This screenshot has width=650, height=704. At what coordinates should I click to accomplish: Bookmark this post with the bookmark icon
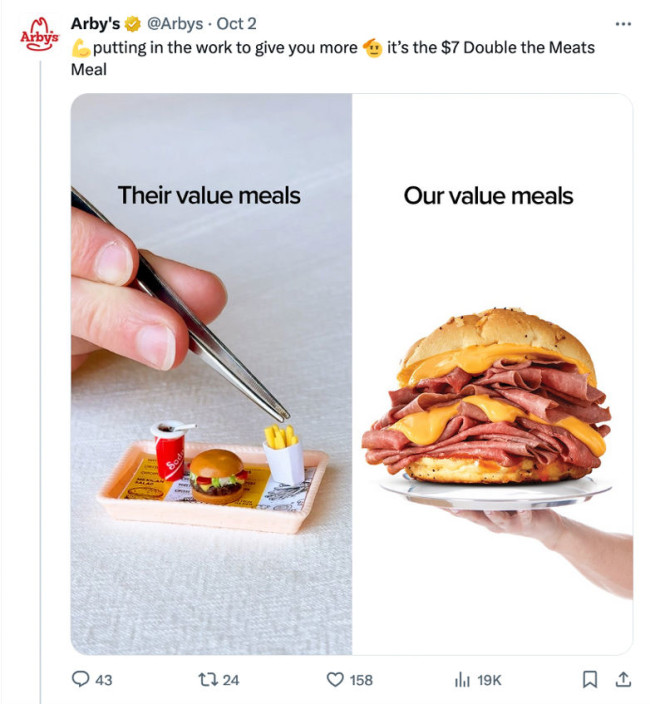pyautogui.click(x=589, y=679)
